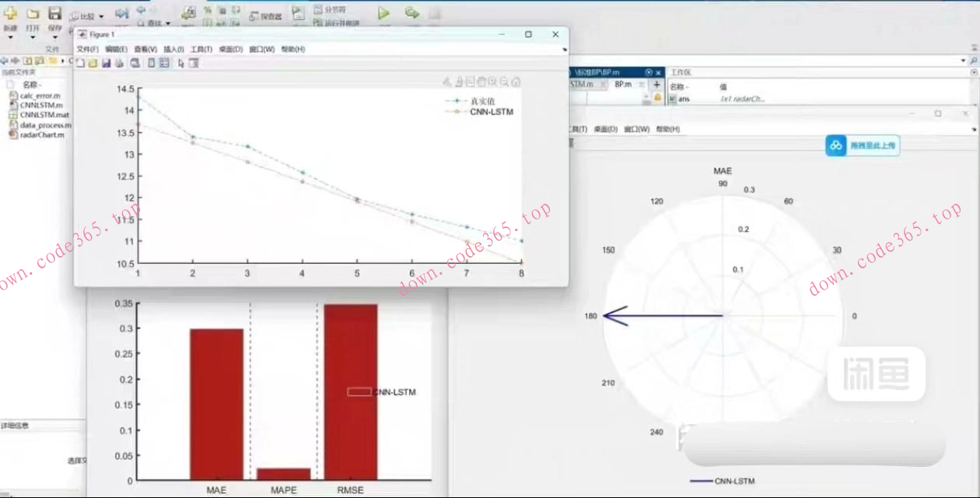Open 编辑(E) menu in Figure 1
This screenshot has height=498, width=980.
tap(116, 49)
